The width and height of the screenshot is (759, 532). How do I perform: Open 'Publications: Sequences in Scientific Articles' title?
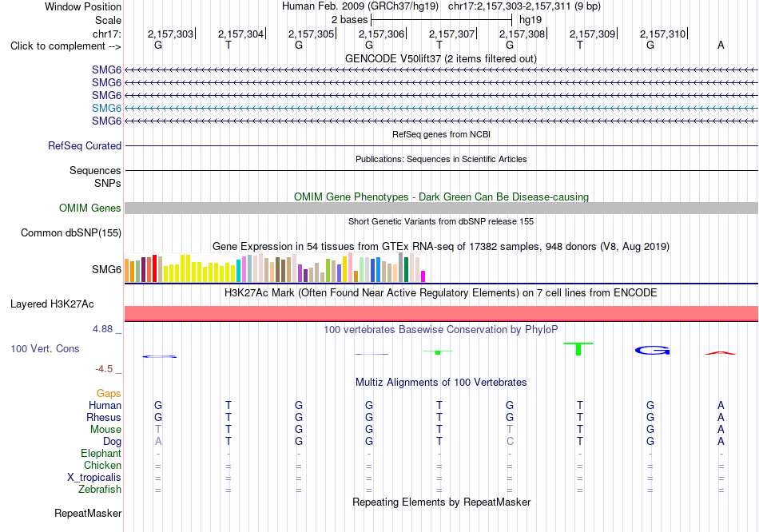point(441,159)
